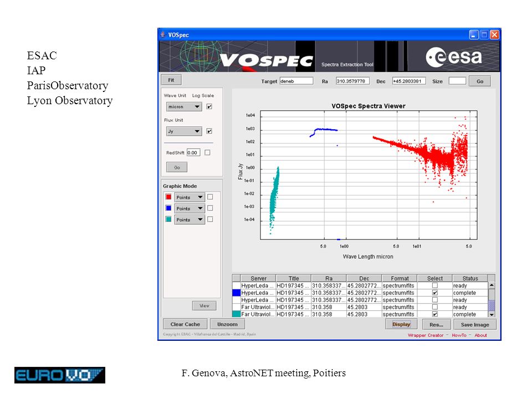532x399 pixels.
Task: Click the RedShift value field
Action: (193, 153)
